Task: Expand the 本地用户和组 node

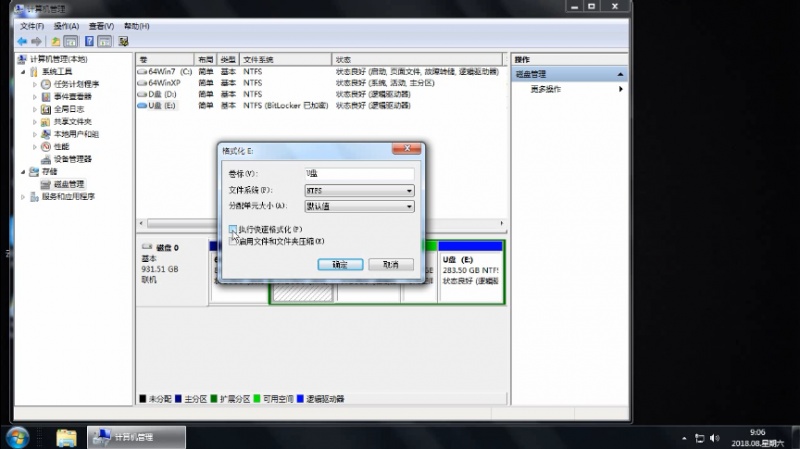Action: pyautogui.click(x=35, y=134)
